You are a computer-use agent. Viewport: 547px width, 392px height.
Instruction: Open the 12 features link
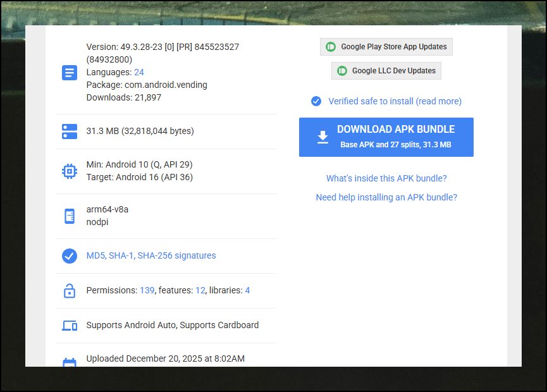pyautogui.click(x=200, y=290)
